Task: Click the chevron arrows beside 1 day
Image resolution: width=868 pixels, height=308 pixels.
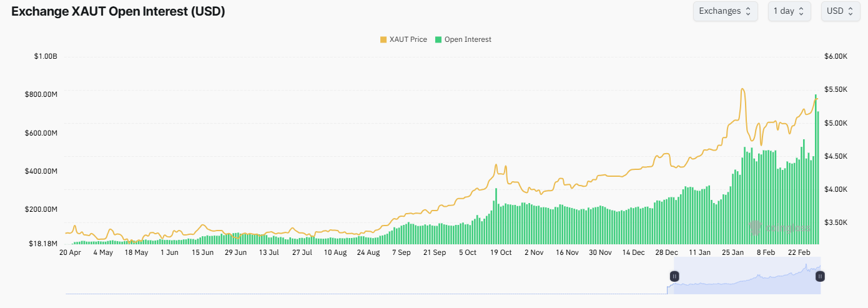Action: (801, 11)
